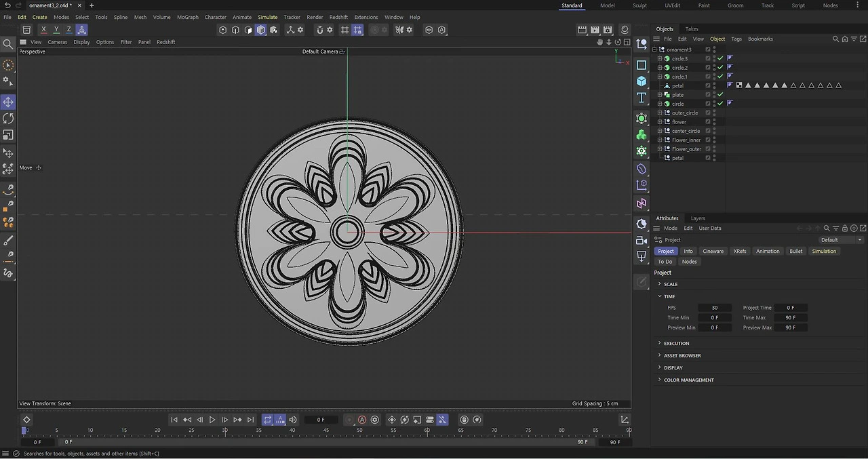Toggle the Coordinate System icon beside Z

tap(81, 30)
